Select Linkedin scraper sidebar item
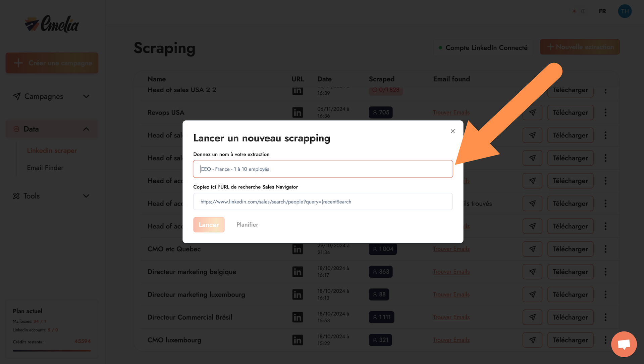The image size is (644, 364). point(52,150)
